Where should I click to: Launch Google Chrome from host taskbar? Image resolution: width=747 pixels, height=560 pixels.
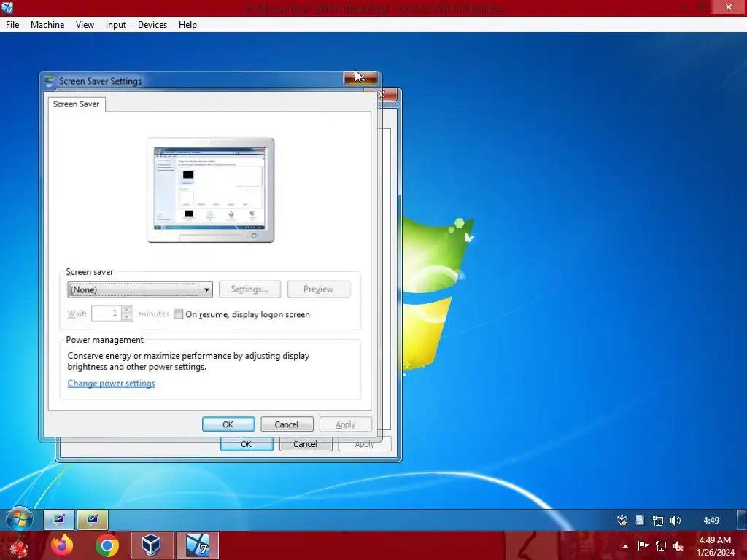click(107, 545)
